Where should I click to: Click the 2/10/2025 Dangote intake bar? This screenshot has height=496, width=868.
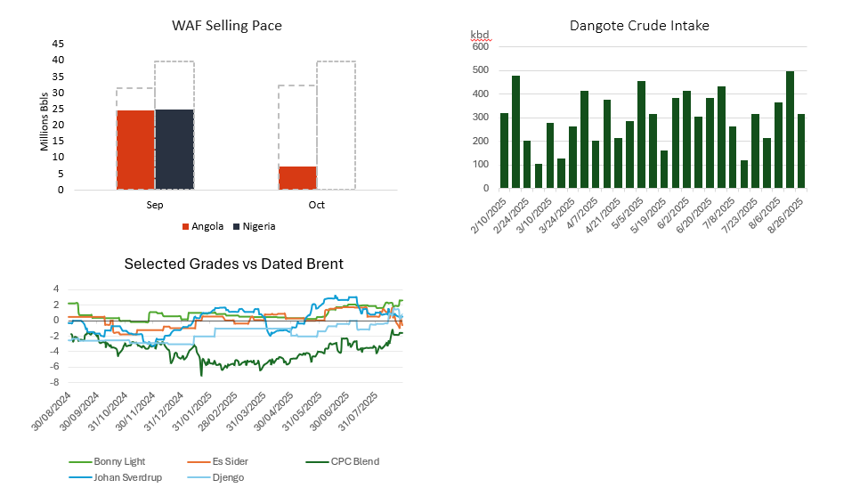click(504, 150)
